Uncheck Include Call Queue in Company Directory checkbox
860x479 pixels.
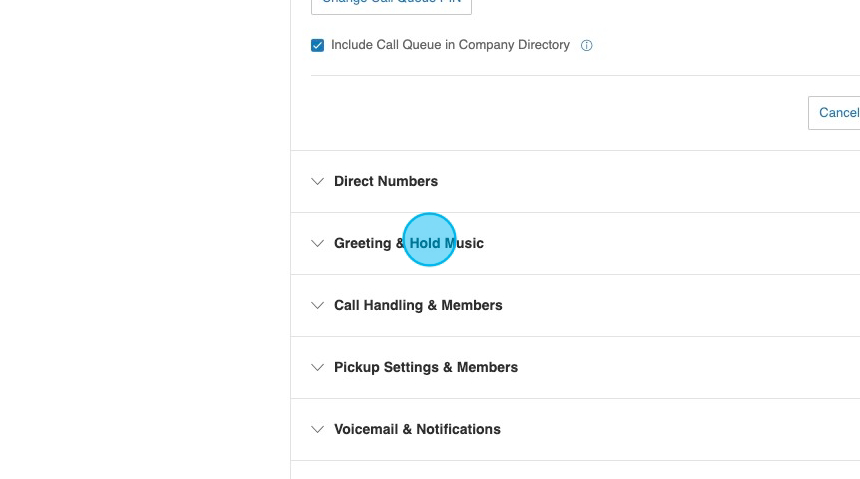point(318,46)
